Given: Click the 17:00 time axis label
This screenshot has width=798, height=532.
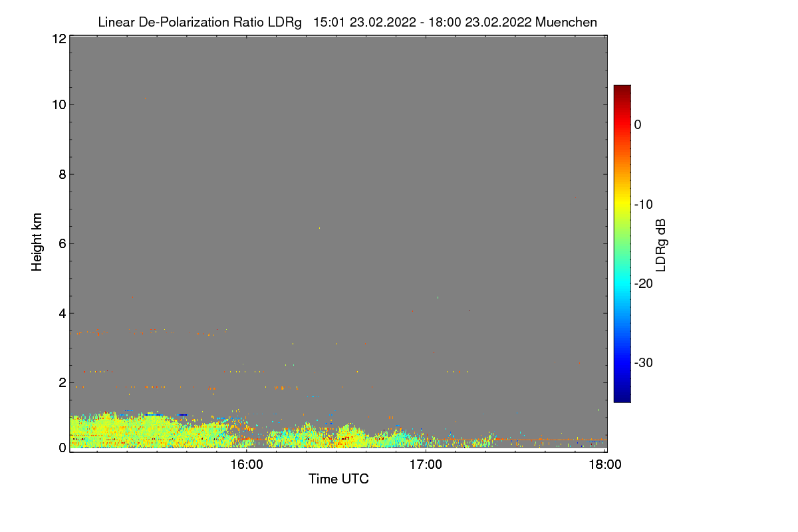Looking at the screenshot, I should [426, 465].
